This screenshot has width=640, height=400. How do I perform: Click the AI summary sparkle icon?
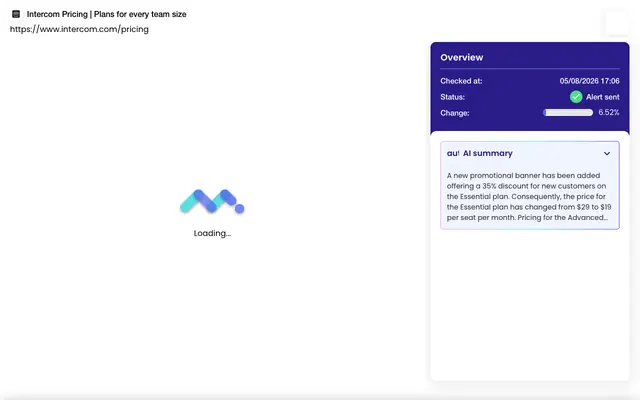[x=453, y=153]
